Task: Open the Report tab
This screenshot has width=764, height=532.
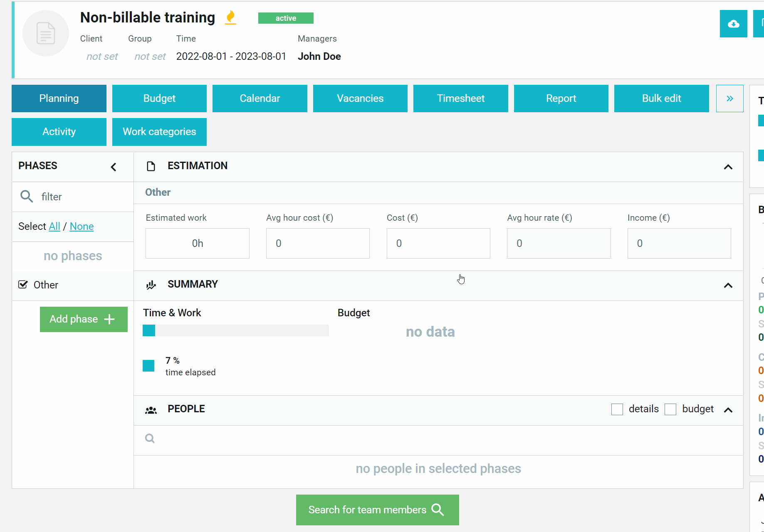Action: [561, 99]
